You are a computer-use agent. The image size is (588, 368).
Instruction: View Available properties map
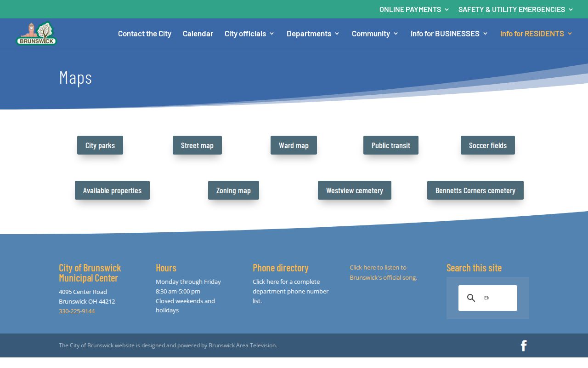tap(112, 190)
